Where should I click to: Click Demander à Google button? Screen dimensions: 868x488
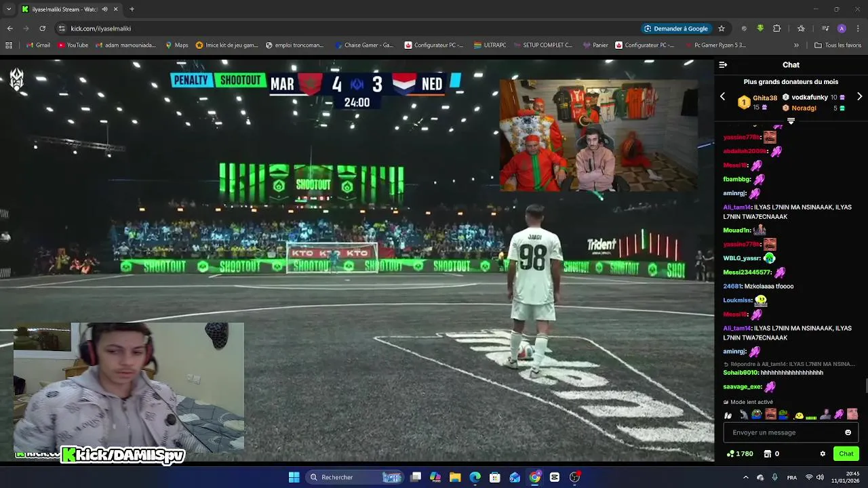click(675, 28)
